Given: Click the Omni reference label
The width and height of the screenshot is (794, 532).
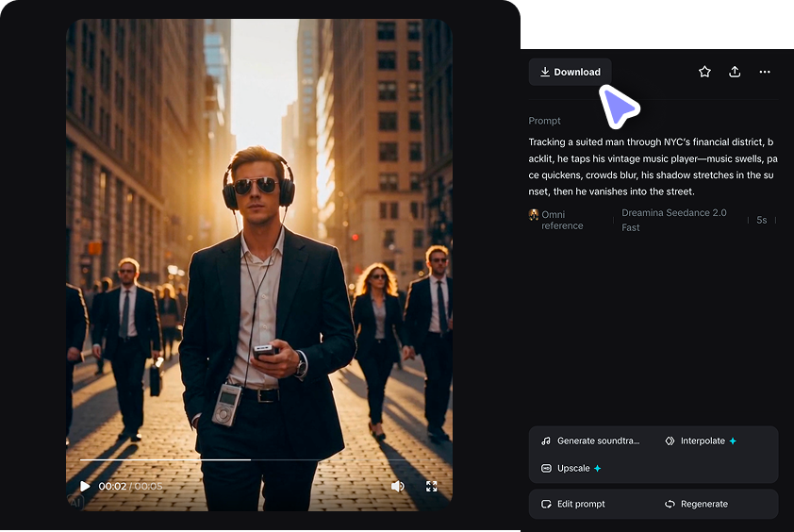Looking at the screenshot, I should pyautogui.click(x=562, y=220).
